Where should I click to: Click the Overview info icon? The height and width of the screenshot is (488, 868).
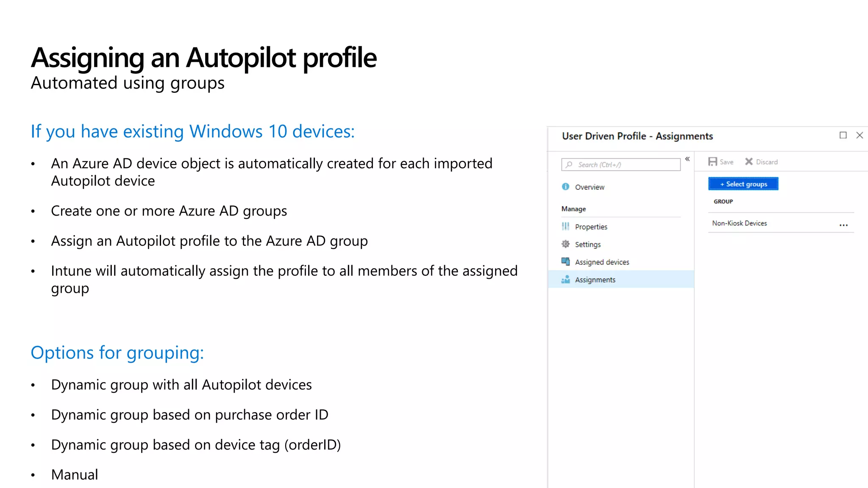tap(565, 186)
